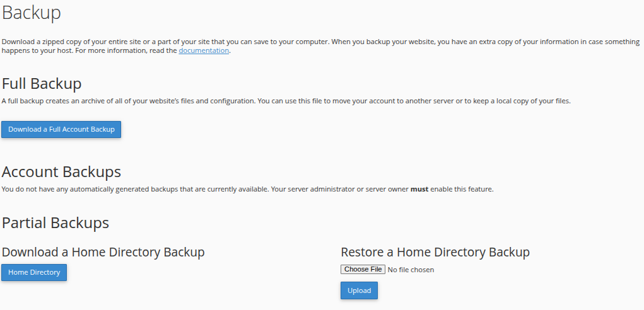Click the main Backup page heading
Viewport: 644px width, 310px height.
click(x=31, y=13)
